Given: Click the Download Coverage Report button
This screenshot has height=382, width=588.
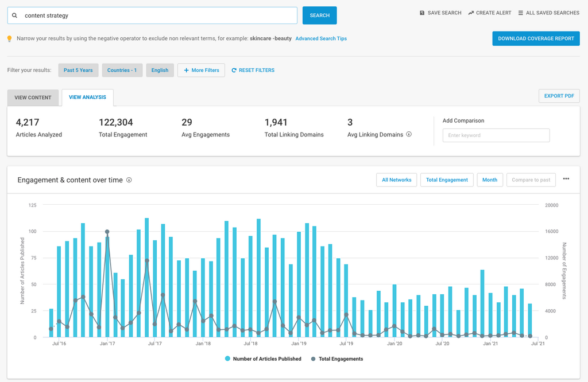Looking at the screenshot, I should coord(536,38).
